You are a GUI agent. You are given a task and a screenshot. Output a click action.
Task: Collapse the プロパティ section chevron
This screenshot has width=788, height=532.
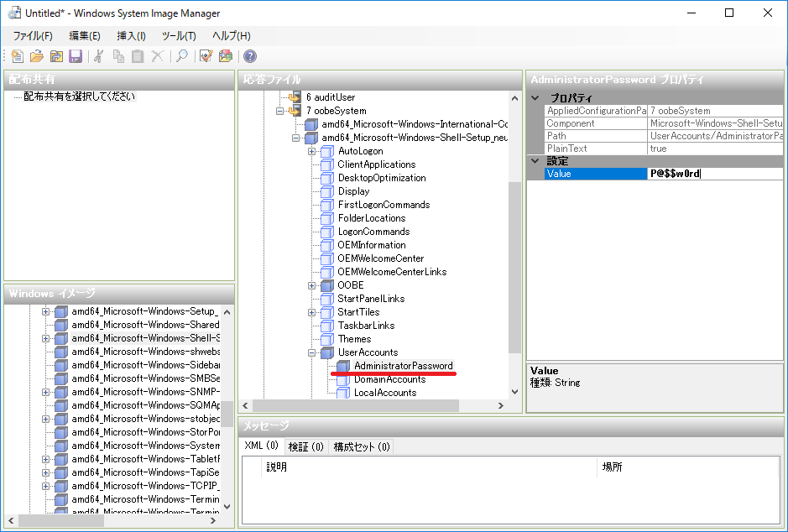pos(535,98)
